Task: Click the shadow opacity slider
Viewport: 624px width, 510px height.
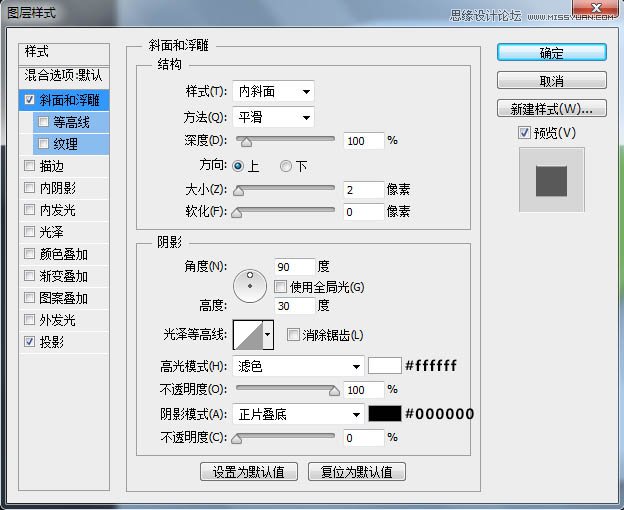Action: pos(285,436)
